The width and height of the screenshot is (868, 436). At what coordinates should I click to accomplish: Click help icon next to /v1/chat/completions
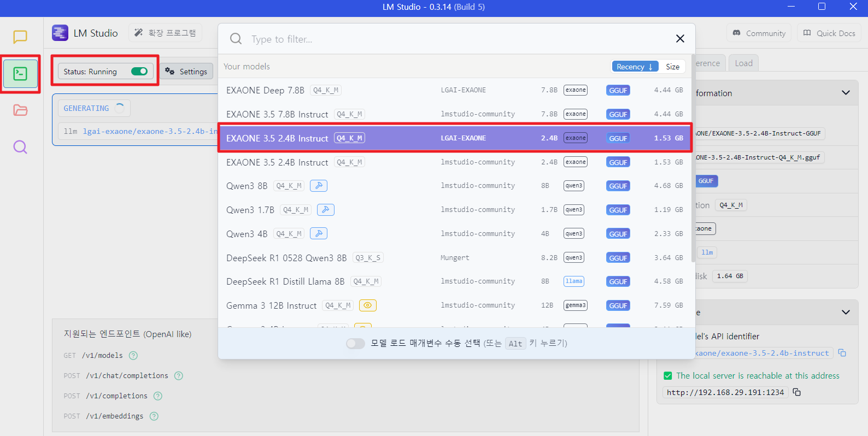(x=179, y=376)
